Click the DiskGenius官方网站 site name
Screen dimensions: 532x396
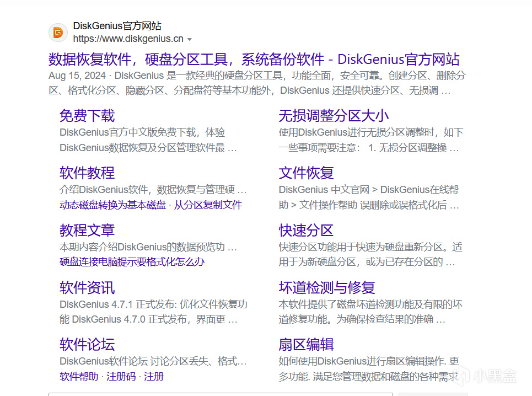pyautogui.click(x=117, y=26)
